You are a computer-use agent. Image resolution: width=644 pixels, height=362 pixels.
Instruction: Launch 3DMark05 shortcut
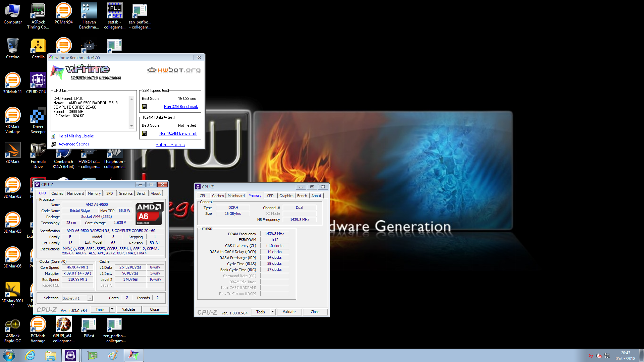(x=13, y=223)
